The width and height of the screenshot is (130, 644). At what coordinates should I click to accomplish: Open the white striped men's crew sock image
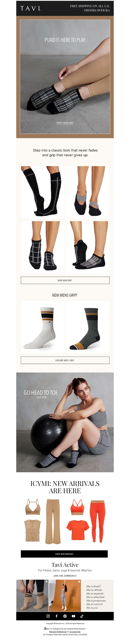pos(43,327)
